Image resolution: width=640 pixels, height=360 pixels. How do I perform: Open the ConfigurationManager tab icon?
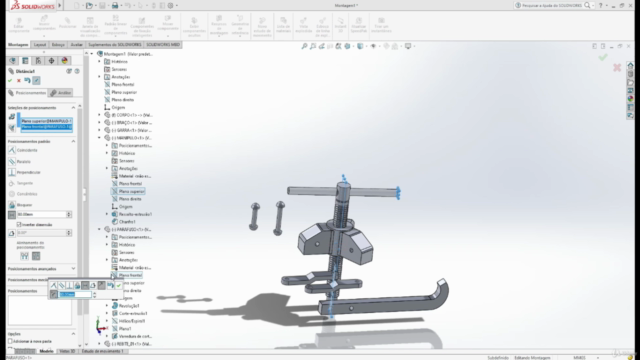pyautogui.click(x=38, y=61)
